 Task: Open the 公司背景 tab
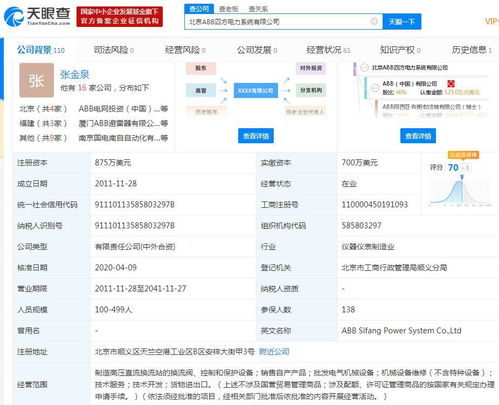pos(41,50)
